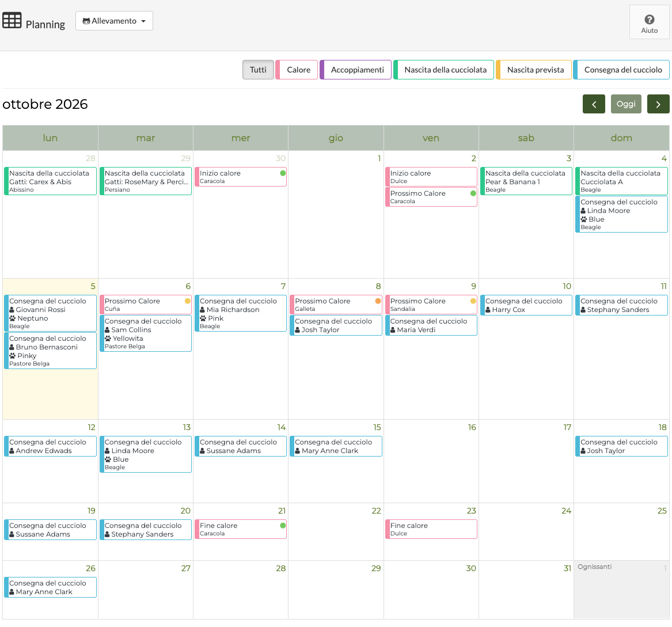Open the Aiuto help icon
This screenshot has width=672, height=627.
point(650,20)
